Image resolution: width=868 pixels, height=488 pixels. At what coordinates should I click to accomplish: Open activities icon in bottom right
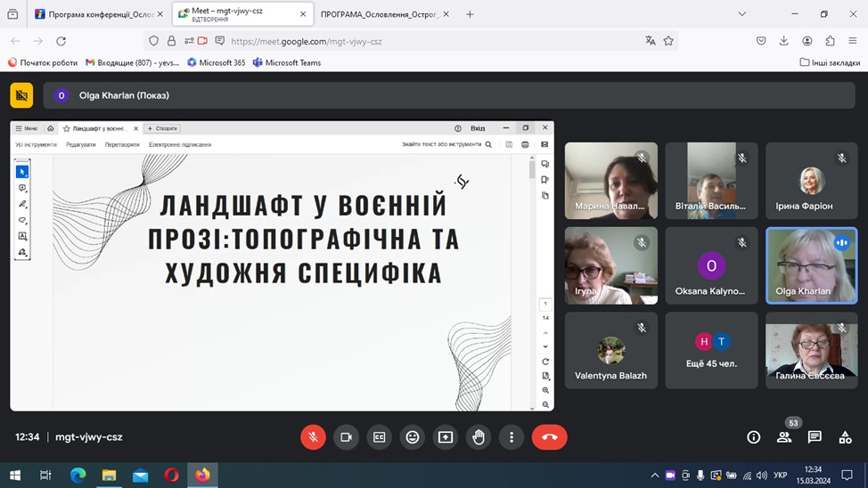pos(846,437)
